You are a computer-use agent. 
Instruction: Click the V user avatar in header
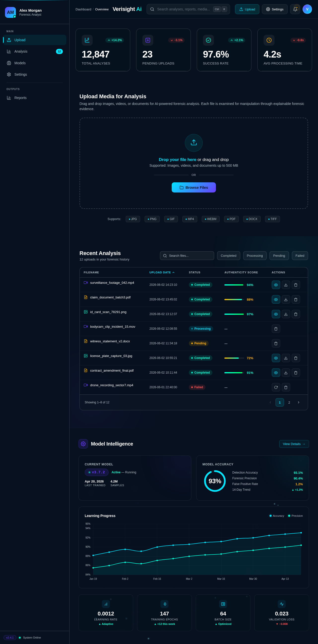point(307,9)
